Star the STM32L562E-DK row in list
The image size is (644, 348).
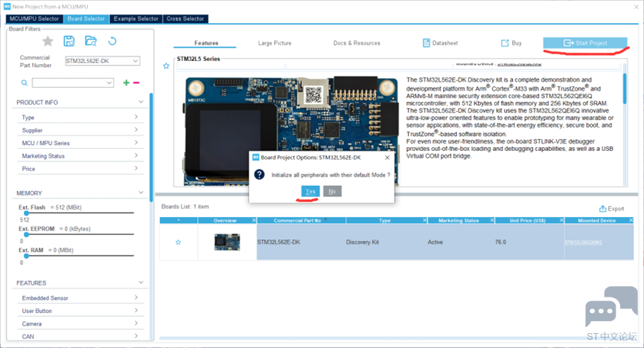178,242
